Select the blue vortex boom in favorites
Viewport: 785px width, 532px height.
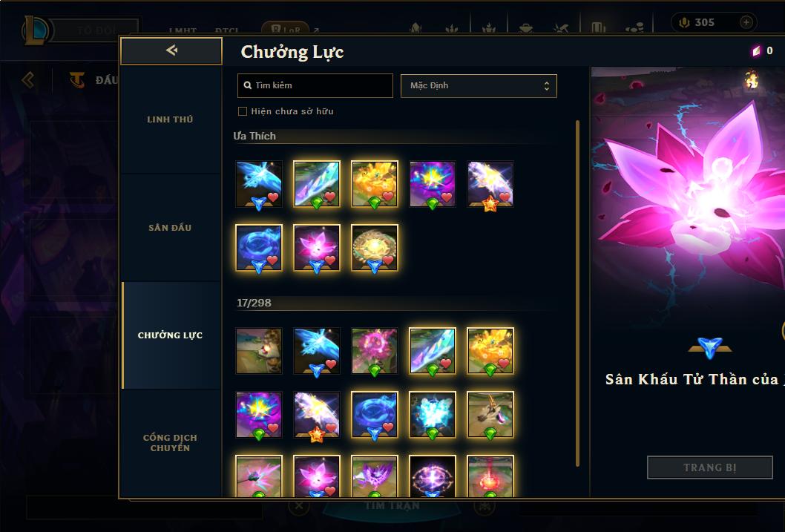pos(259,248)
